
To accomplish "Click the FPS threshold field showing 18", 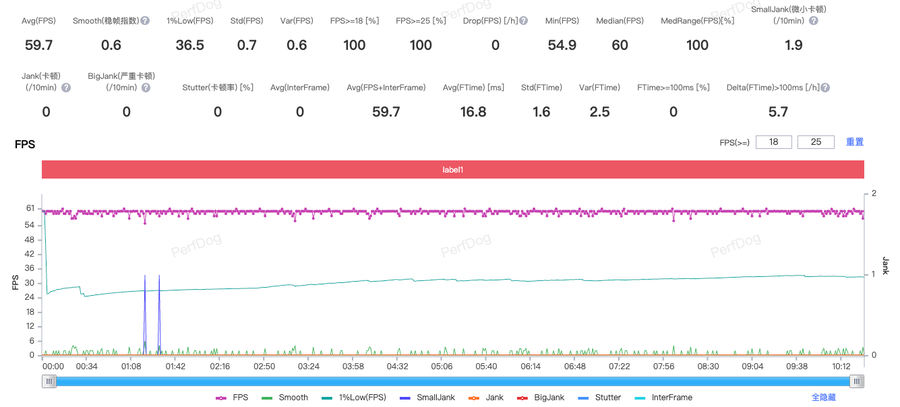I will [x=774, y=143].
